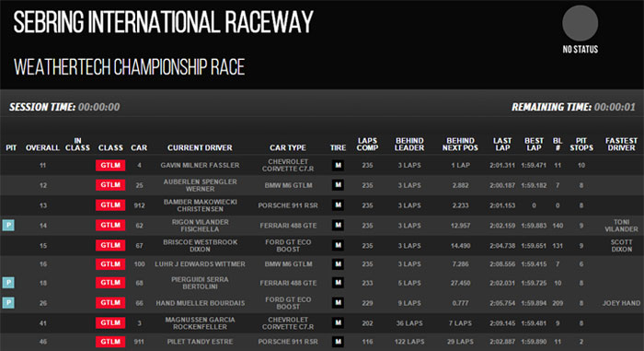Image resolution: width=644 pixels, height=351 pixels.
Task: Select driver row Luhr J Edwards Wittmer
Action: [322, 264]
